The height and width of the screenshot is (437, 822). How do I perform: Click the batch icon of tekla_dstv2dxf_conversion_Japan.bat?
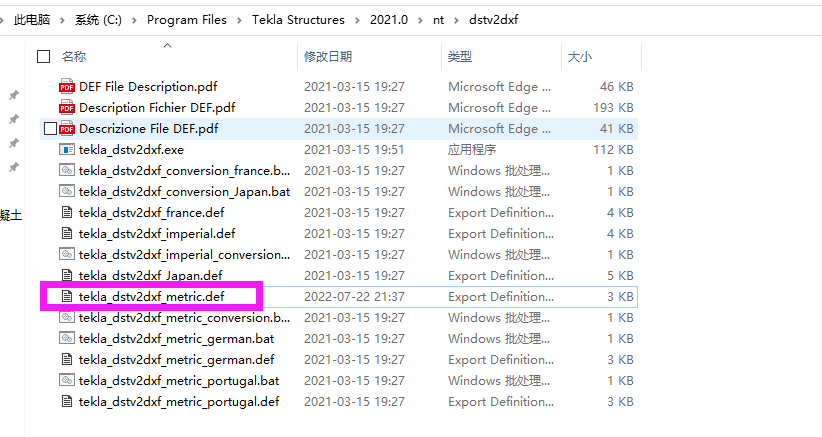tap(67, 192)
